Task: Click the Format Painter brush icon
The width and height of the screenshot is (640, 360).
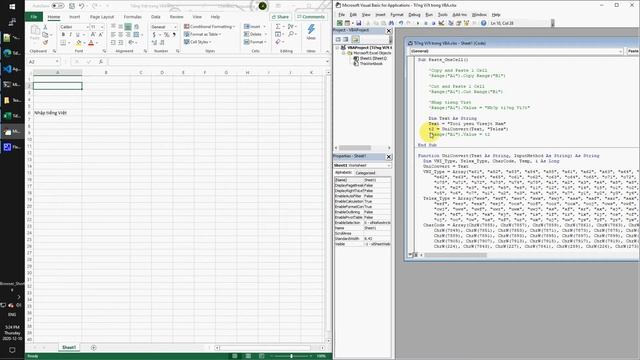Action: pyautogui.click(x=45, y=42)
